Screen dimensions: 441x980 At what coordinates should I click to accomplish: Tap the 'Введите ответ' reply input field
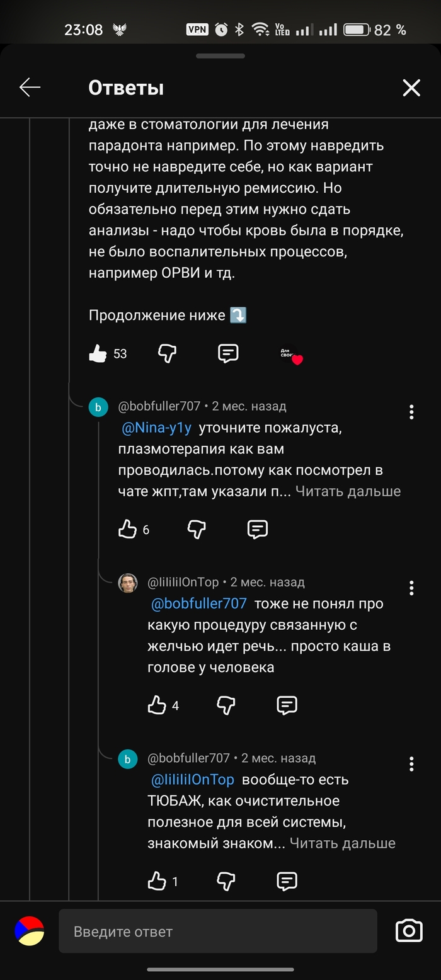(x=217, y=932)
